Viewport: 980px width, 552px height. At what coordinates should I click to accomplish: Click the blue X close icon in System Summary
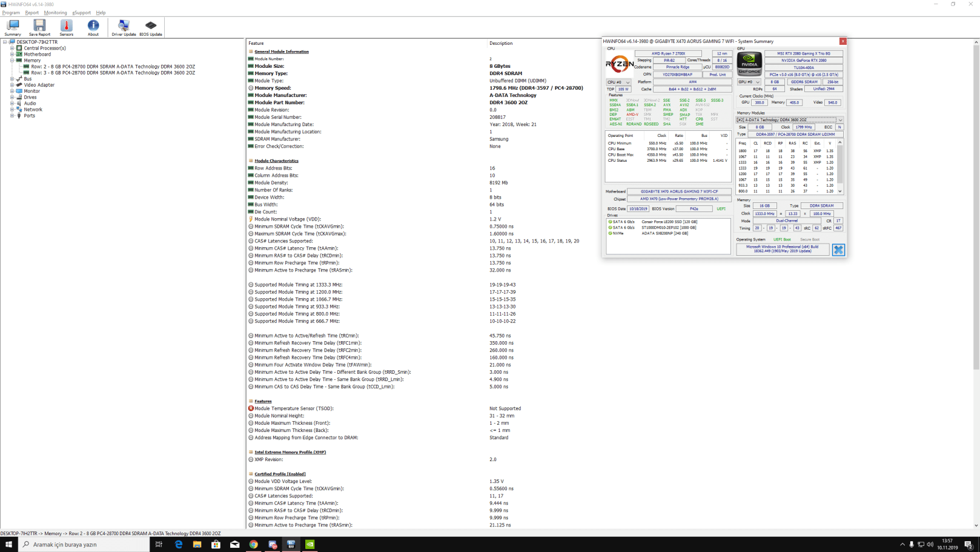[838, 250]
